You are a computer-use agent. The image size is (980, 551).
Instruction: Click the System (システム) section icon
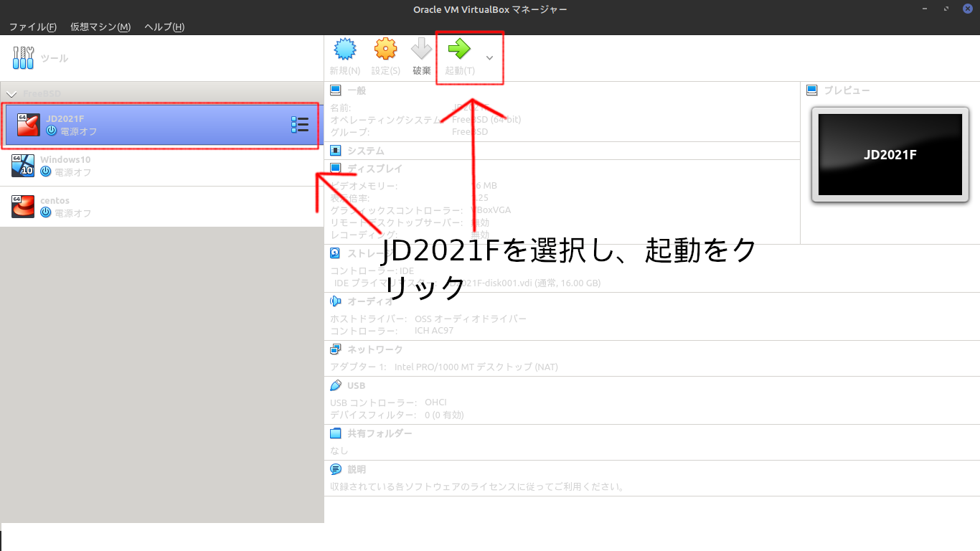coord(335,151)
